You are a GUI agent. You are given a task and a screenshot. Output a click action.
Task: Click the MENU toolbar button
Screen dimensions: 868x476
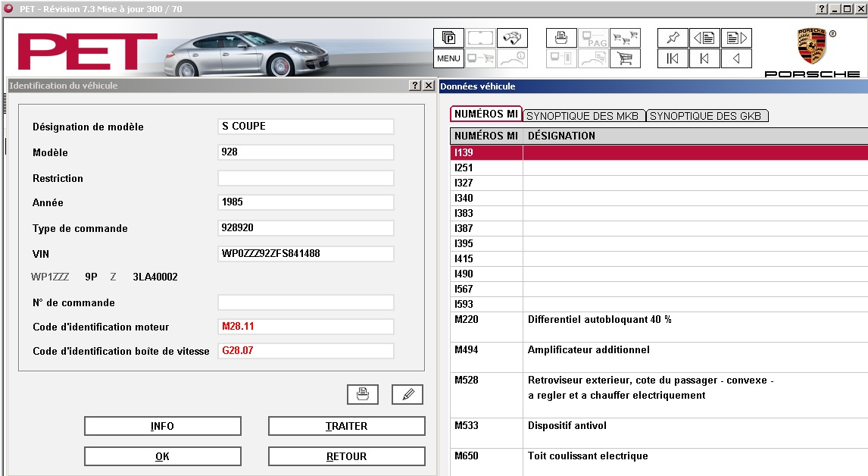click(449, 58)
